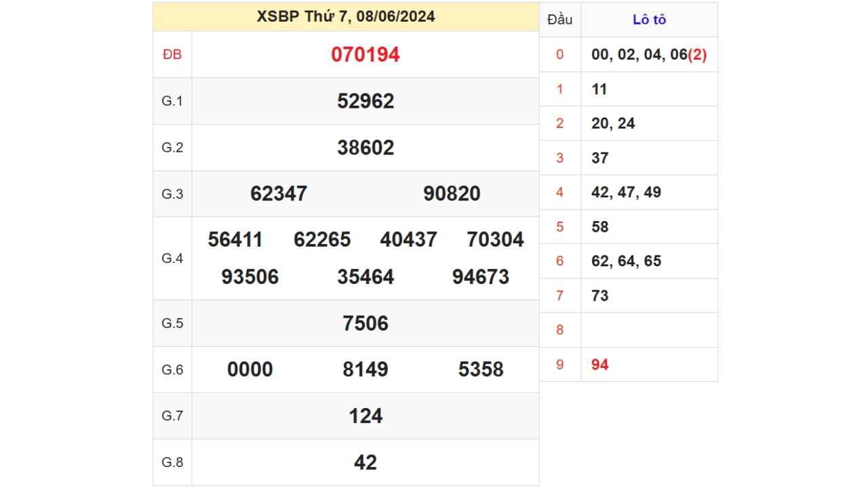Click the G.4 number 93506
The height and width of the screenshot is (488, 868).
click(x=250, y=277)
